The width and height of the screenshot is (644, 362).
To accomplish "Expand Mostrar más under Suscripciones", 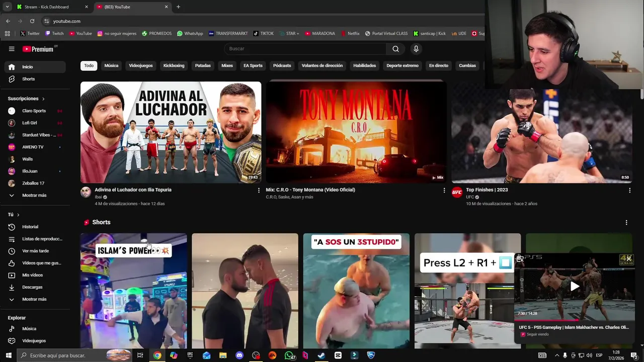I will click(x=35, y=195).
